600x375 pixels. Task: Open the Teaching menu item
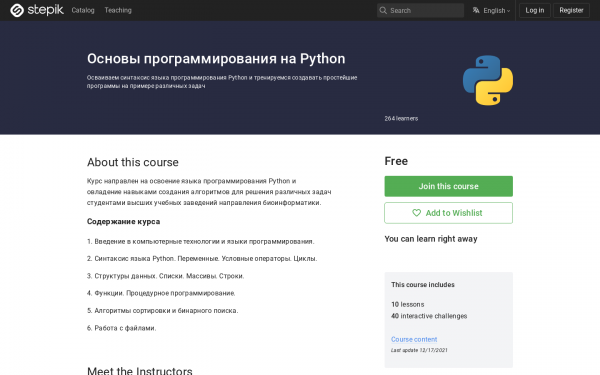[118, 10]
